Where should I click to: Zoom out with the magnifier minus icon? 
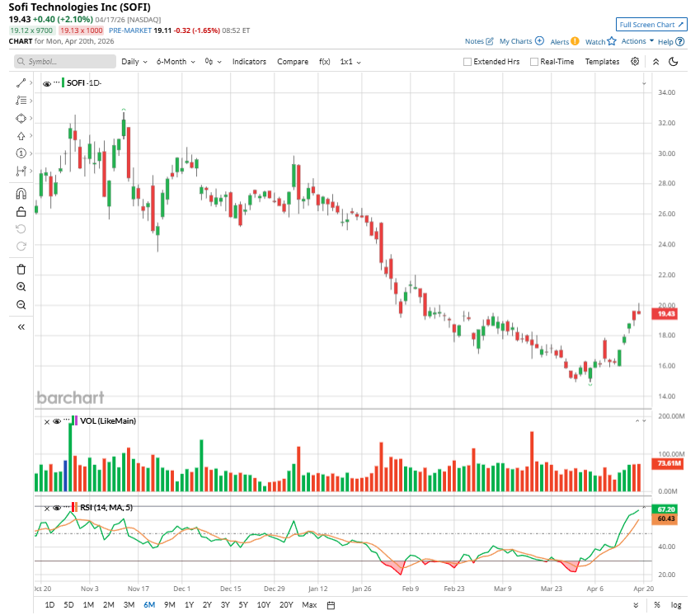(x=21, y=305)
